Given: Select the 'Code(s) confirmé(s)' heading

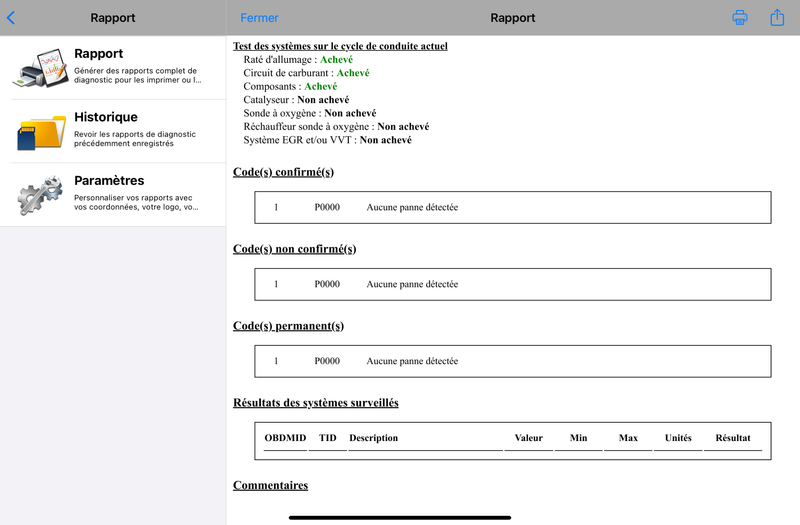Looking at the screenshot, I should [283, 172].
